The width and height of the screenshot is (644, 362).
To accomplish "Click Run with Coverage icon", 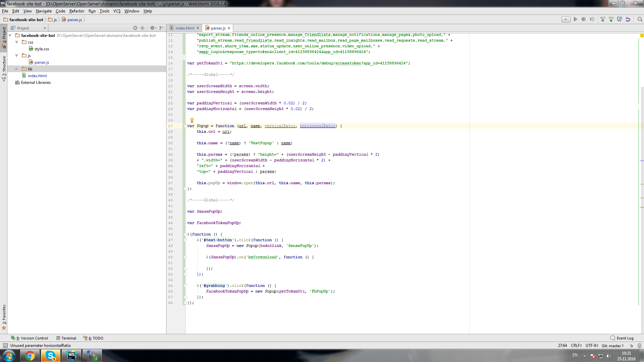I will [592, 19].
